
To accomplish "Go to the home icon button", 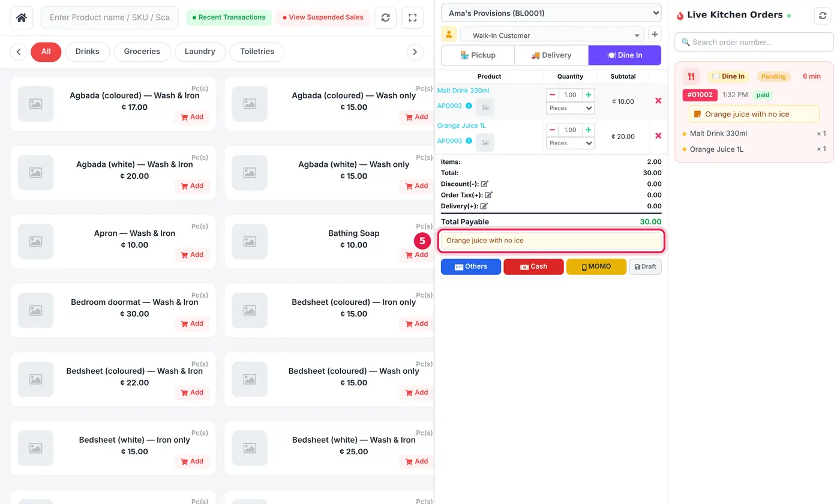I will (x=22, y=18).
